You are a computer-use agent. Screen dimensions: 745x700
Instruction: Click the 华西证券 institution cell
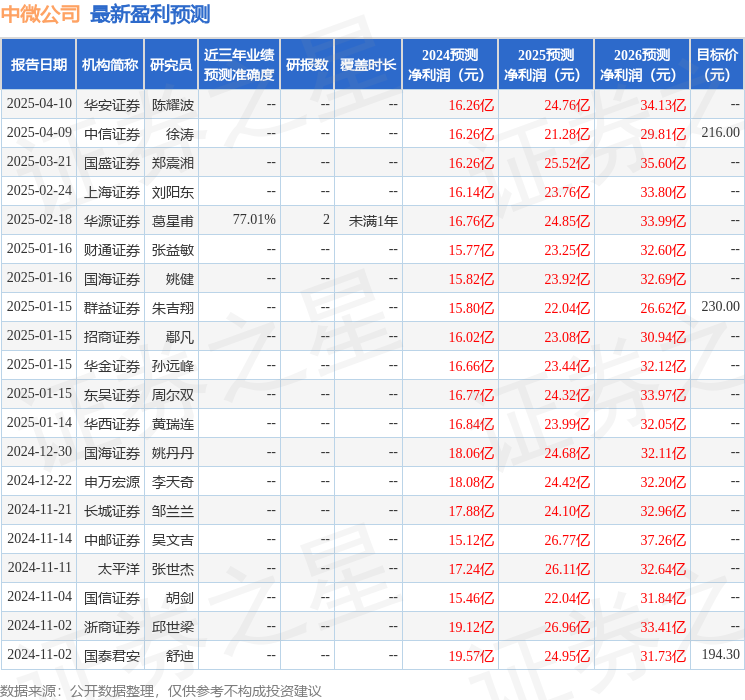click(112, 423)
